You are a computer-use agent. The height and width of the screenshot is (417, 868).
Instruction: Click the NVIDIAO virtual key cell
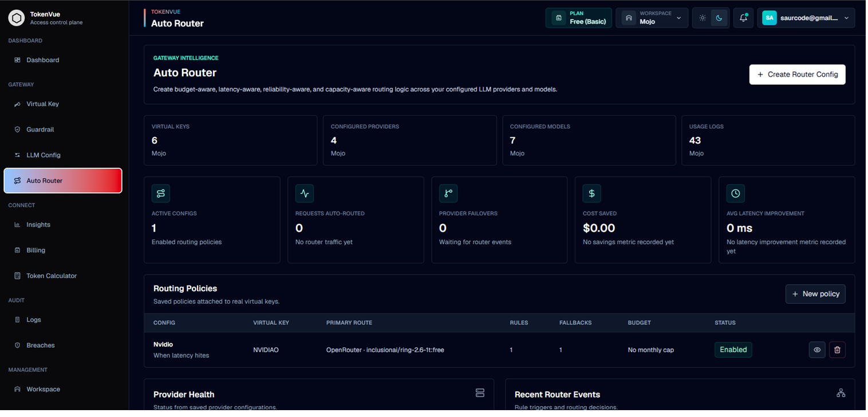point(266,350)
